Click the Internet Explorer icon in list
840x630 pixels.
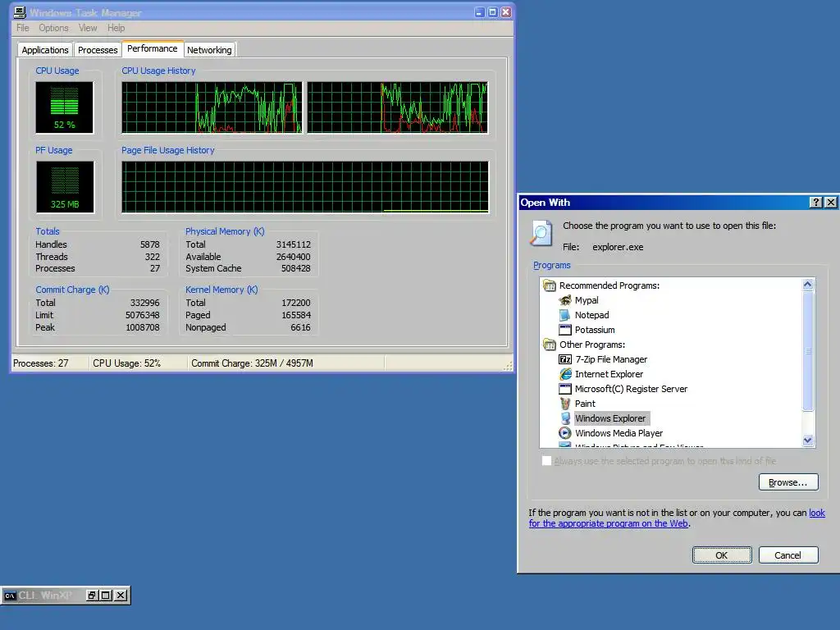tap(565, 374)
